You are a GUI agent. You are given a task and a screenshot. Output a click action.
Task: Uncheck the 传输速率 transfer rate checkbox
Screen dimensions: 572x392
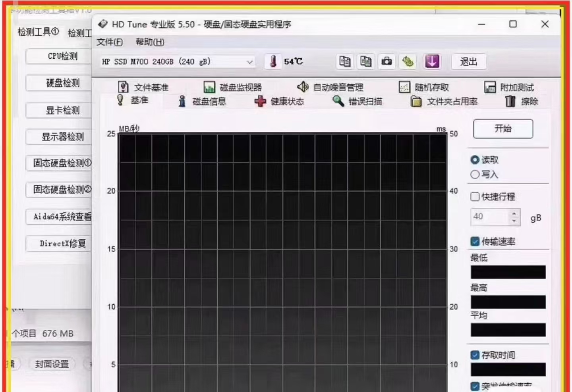point(475,241)
